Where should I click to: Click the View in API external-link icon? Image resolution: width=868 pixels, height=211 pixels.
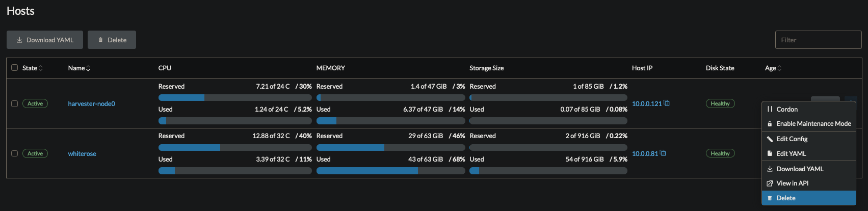[770, 183]
